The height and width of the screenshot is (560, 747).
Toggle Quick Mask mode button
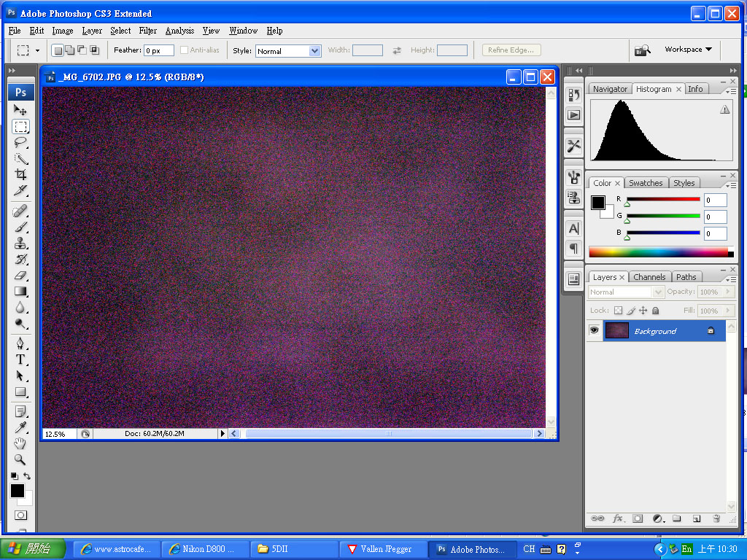(20, 516)
